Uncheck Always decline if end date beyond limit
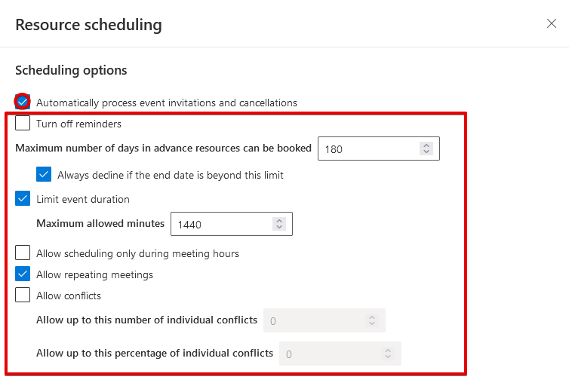This screenshot has width=569, height=392. pos(44,175)
